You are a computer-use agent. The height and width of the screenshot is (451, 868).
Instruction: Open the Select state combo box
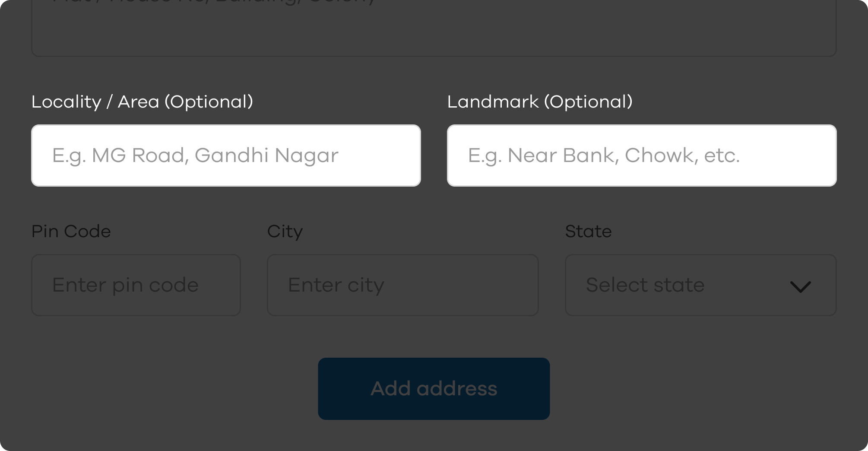coord(700,285)
